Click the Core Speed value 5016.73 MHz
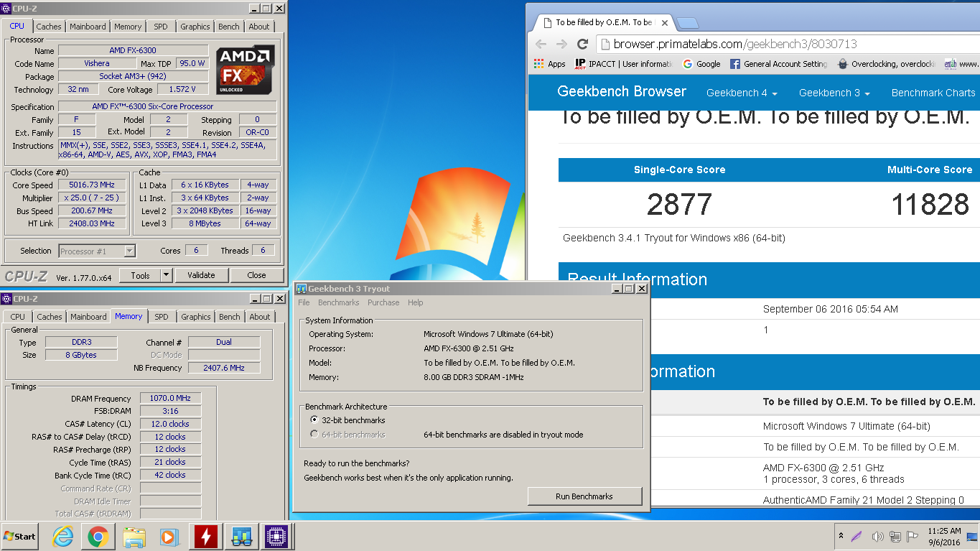 92,185
